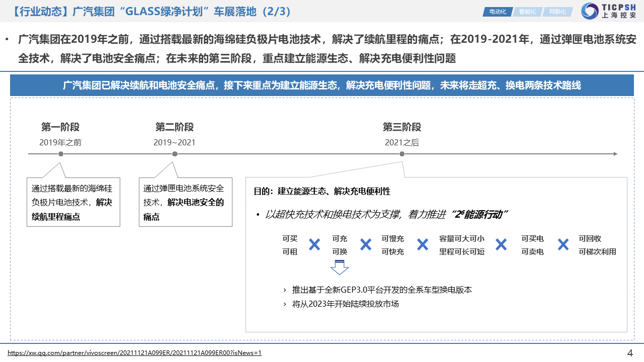Open the xw.qq.com source link

coord(135,353)
